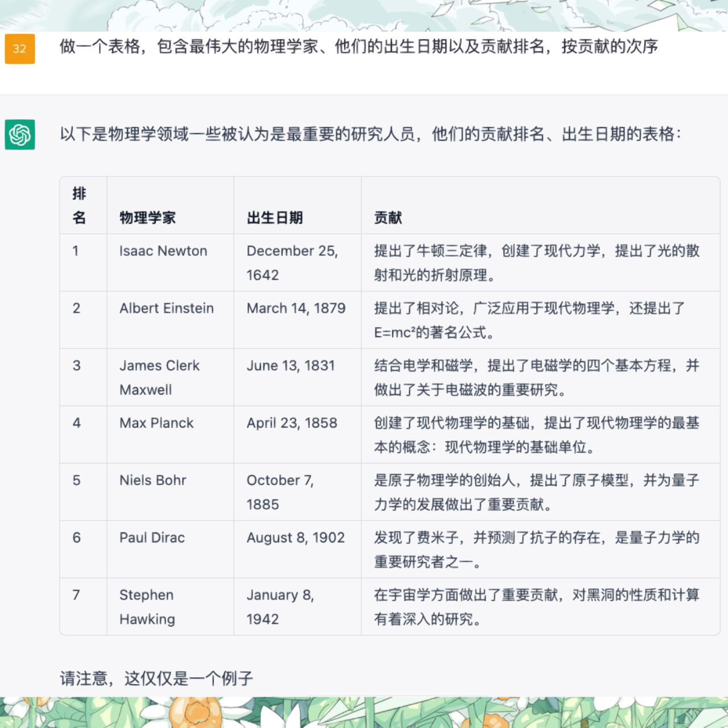Click the August 8, 1902 birth date
Image resolution: width=728 pixels, height=728 pixels.
295,538
